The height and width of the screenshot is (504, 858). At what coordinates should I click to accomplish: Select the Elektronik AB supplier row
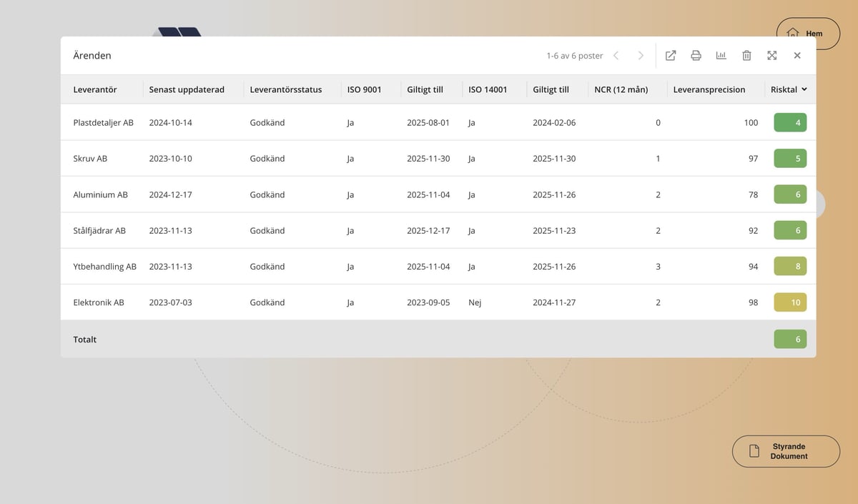point(99,302)
